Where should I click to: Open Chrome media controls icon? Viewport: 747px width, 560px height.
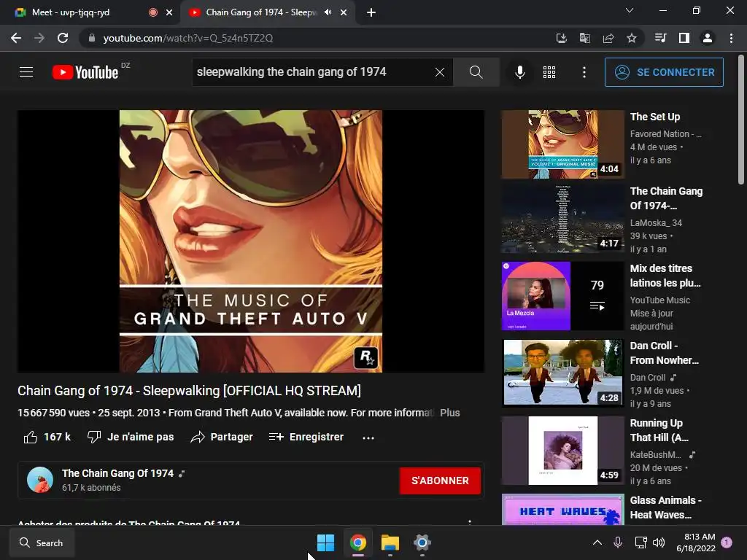(660, 38)
